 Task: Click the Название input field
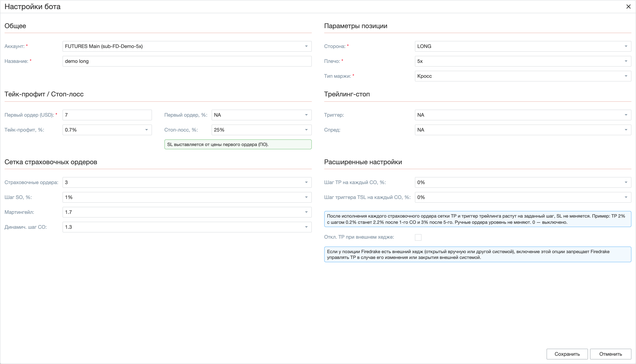pyautogui.click(x=187, y=61)
